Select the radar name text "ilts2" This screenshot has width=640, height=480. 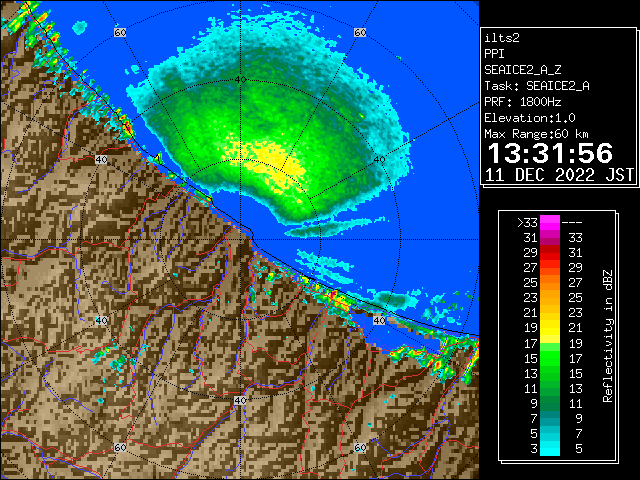[502, 38]
